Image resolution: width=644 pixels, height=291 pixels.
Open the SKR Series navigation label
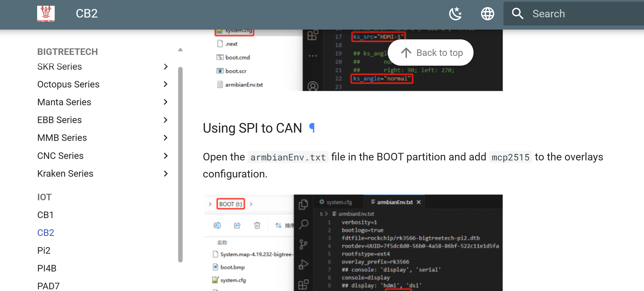(59, 66)
